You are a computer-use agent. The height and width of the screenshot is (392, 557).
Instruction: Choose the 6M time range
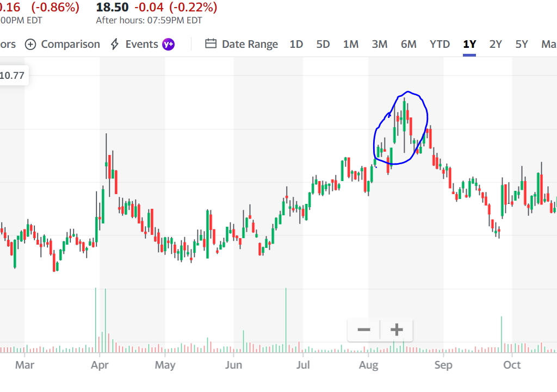(409, 45)
